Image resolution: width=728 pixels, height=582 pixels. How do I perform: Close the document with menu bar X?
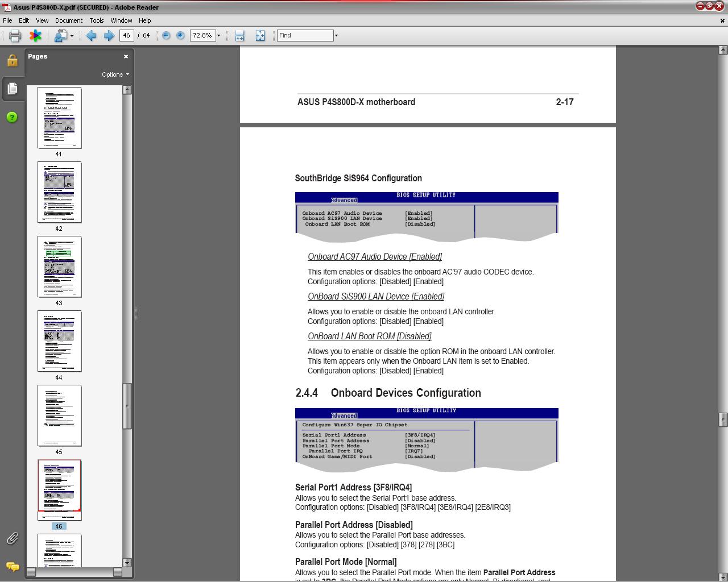(x=723, y=20)
